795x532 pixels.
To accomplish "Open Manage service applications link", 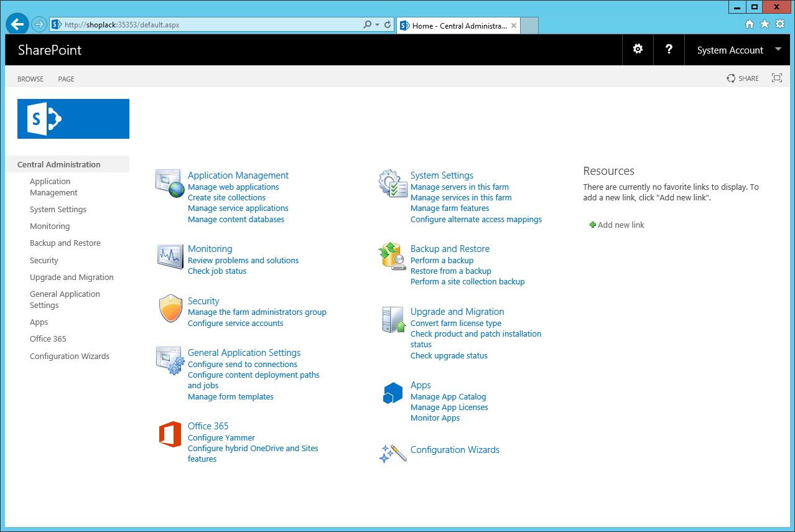I will tap(238, 208).
